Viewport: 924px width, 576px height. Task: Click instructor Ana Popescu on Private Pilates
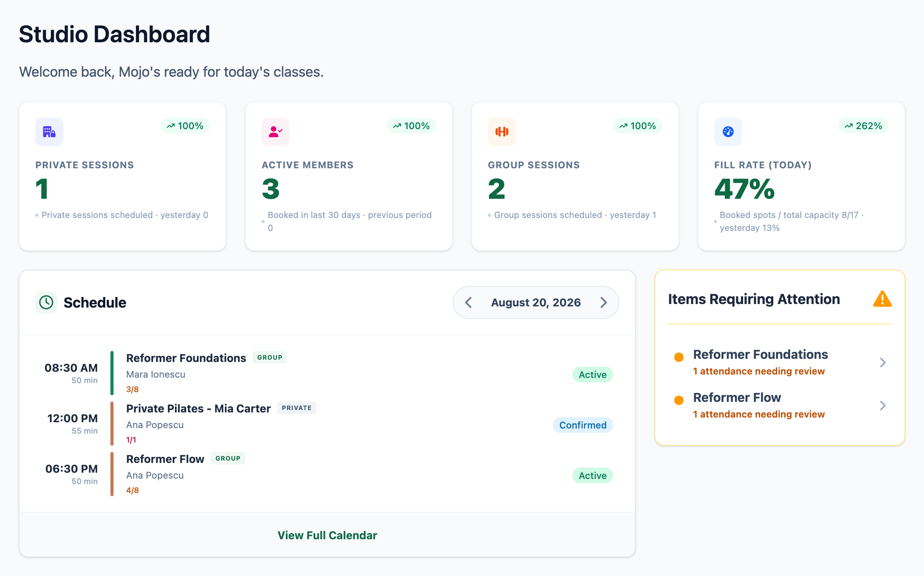click(x=155, y=425)
